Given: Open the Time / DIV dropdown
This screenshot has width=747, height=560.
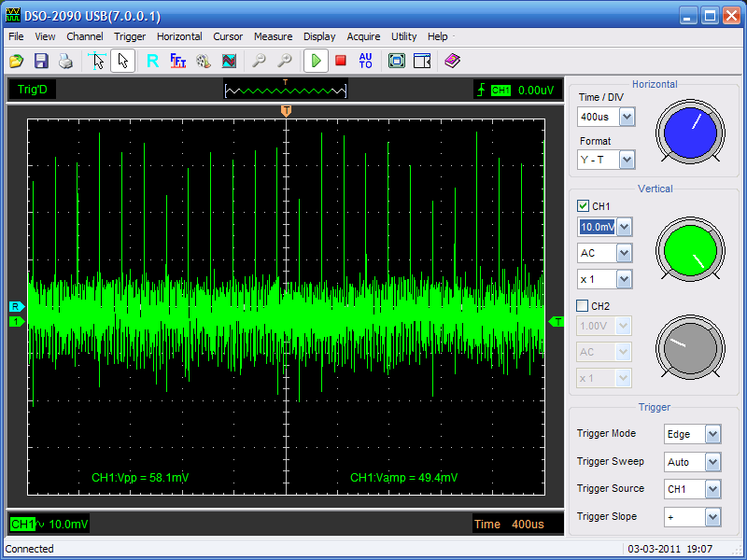Looking at the screenshot, I should coord(627,117).
